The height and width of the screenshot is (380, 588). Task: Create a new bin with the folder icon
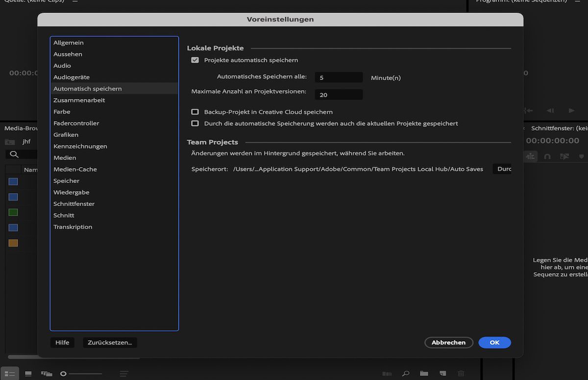click(424, 373)
